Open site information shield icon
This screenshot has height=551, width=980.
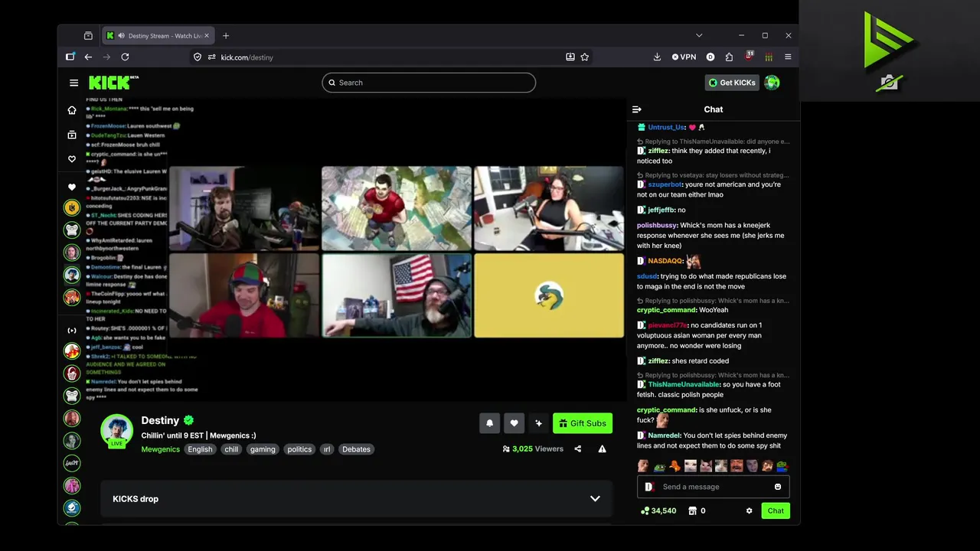[198, 57]
